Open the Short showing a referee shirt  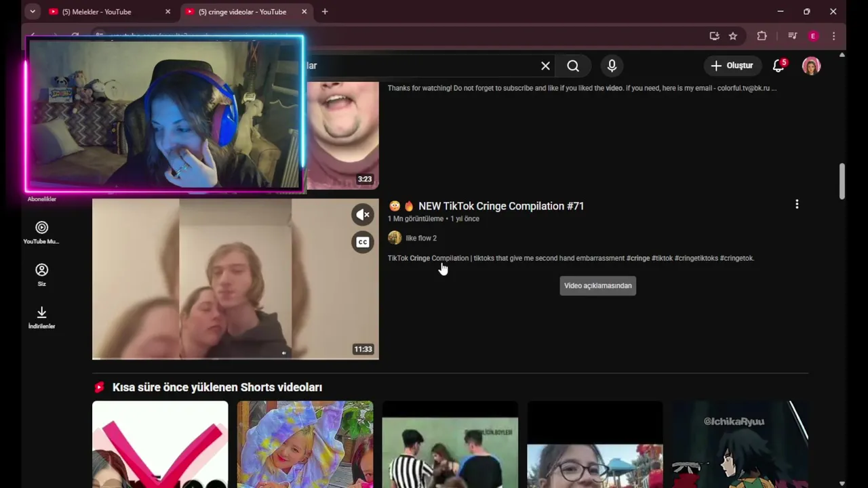(450, 444)
